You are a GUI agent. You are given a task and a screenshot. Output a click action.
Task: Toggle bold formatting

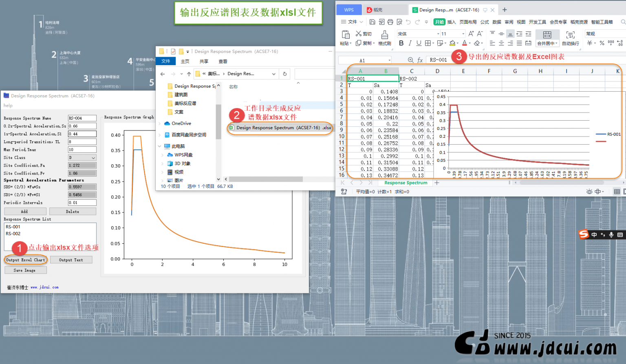coord(401,42)
